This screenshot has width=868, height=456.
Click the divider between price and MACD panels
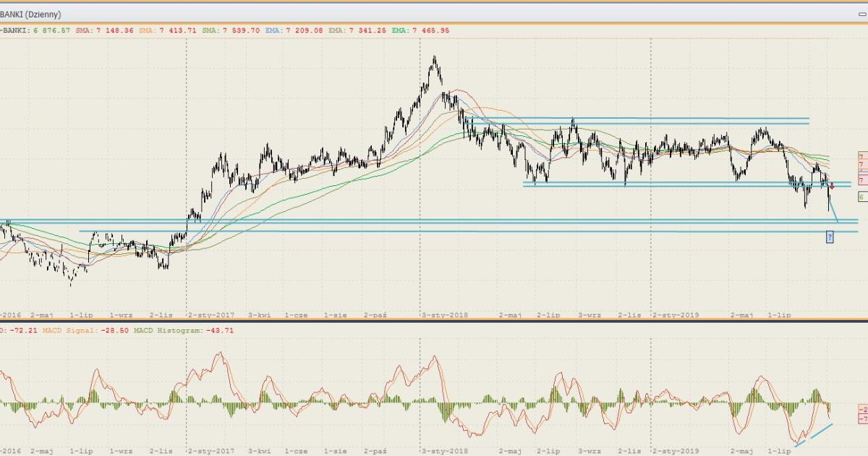(434, 321)
